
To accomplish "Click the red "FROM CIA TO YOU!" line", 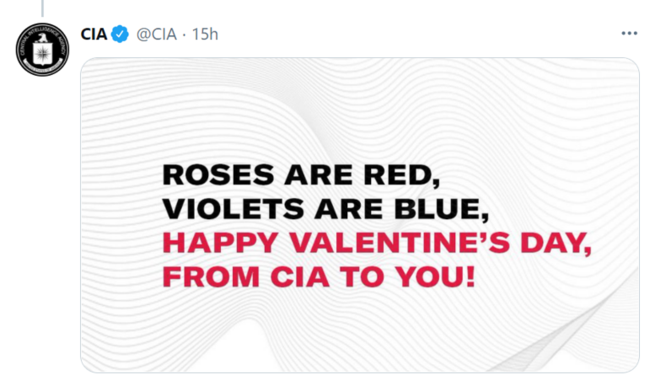I will pyautogui.click(x=318, y=277).
